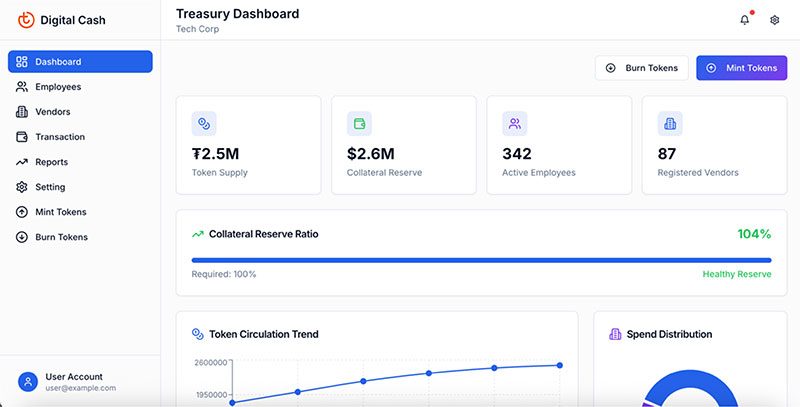Open the Employees sidebar page

click(x=58, y=87)
